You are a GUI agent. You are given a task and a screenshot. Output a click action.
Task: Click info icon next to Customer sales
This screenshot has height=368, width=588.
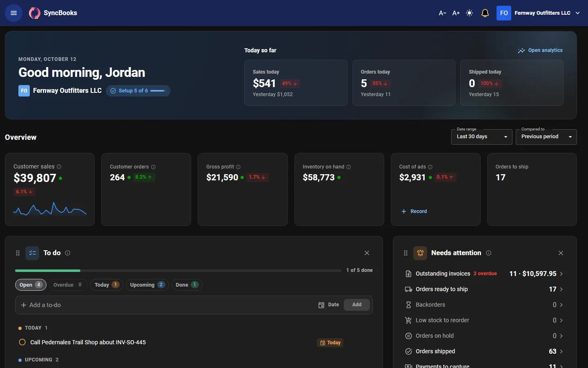point(59,167)
